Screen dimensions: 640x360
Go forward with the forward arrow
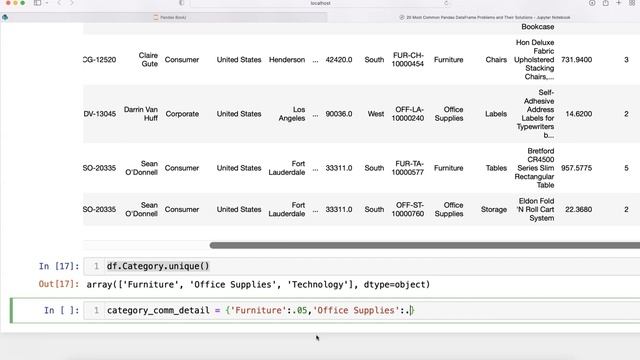click(71, 3)
